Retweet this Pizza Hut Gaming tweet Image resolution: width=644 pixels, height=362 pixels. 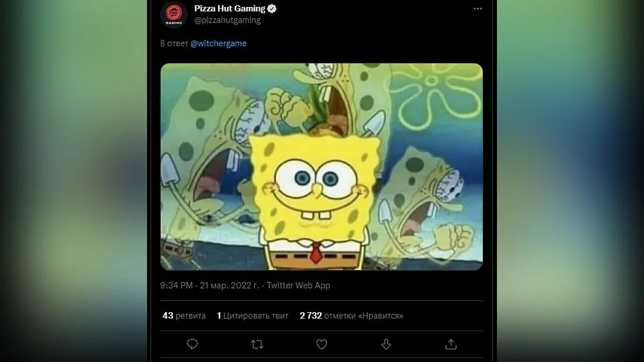(257, 344)
